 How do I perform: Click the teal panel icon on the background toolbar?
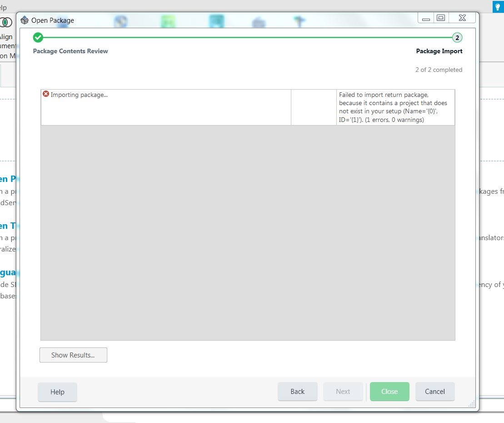tap(216, 20)
